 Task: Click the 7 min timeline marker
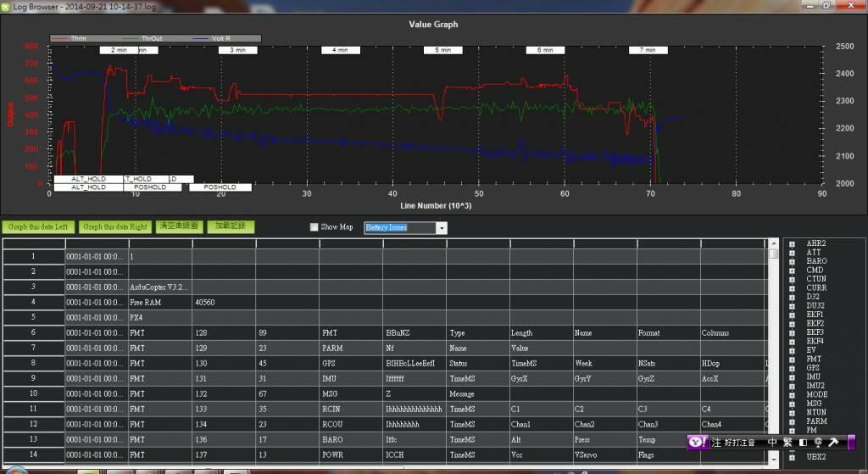tap(648, 50)
